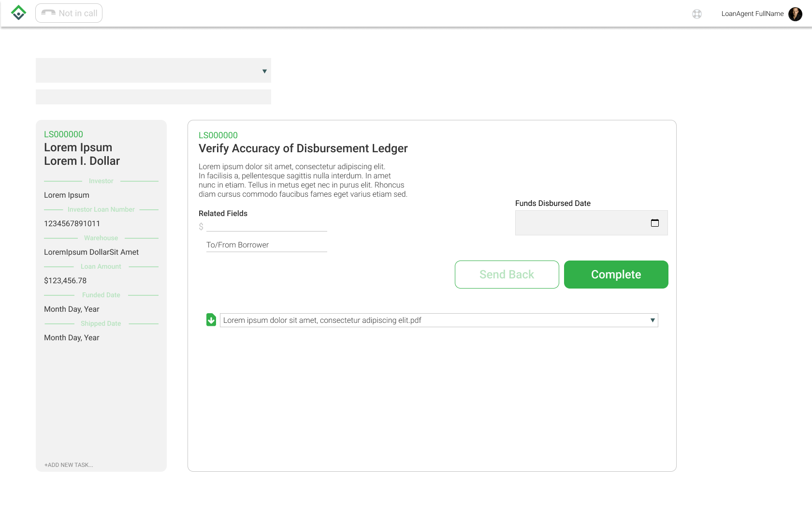Image resolution: width=812 pixels, height=522 pixels.
Task: Click the To/From Borrower field
Action: [266, 245]
